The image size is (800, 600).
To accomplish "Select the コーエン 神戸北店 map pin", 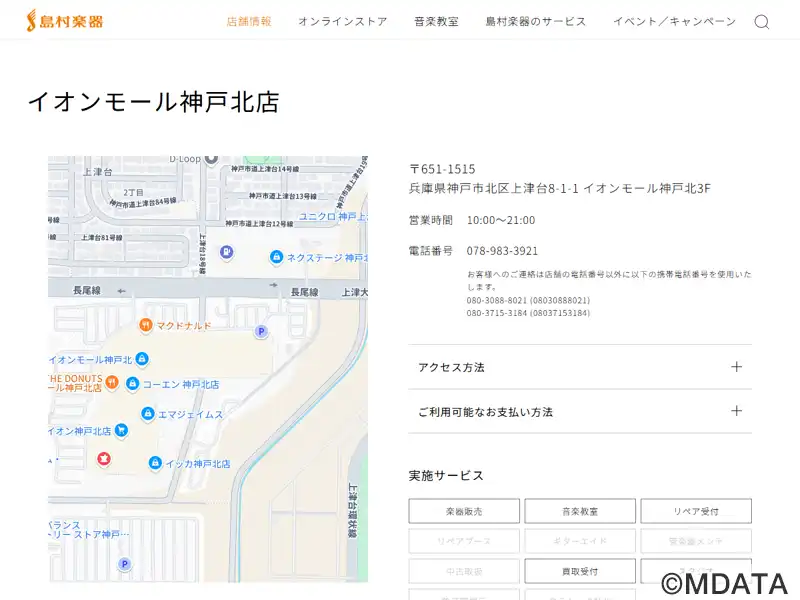I will pos(133,383).
